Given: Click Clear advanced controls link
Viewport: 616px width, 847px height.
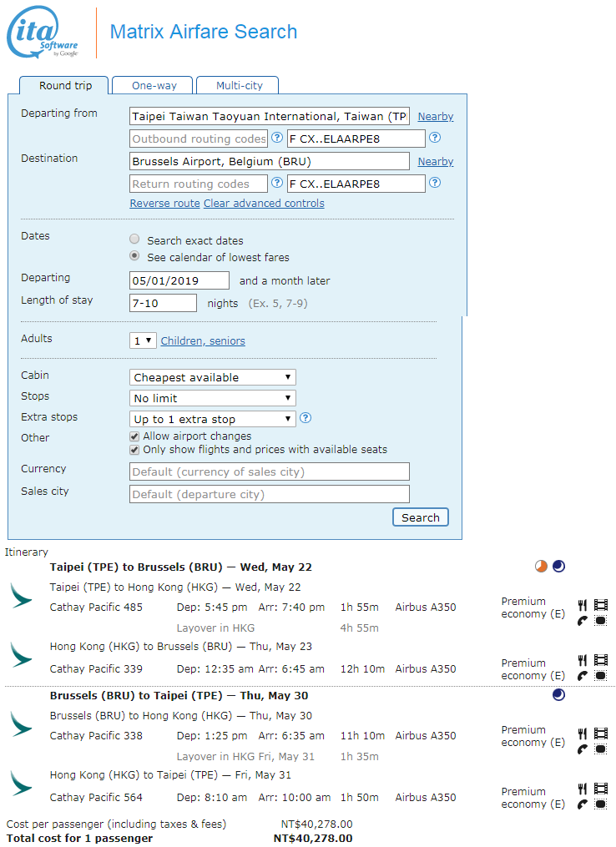Looking at the screenshot, I should (264, 203).
